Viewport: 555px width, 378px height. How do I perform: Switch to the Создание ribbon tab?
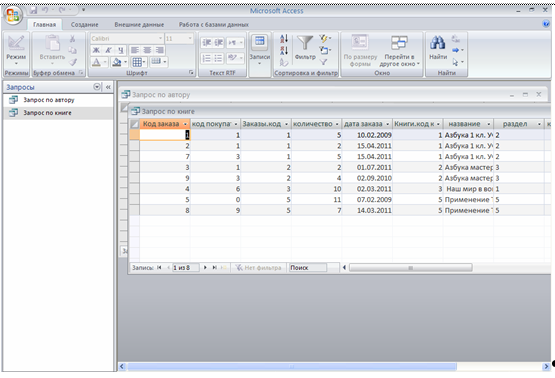pyautogui.click(x=85, y=24)
